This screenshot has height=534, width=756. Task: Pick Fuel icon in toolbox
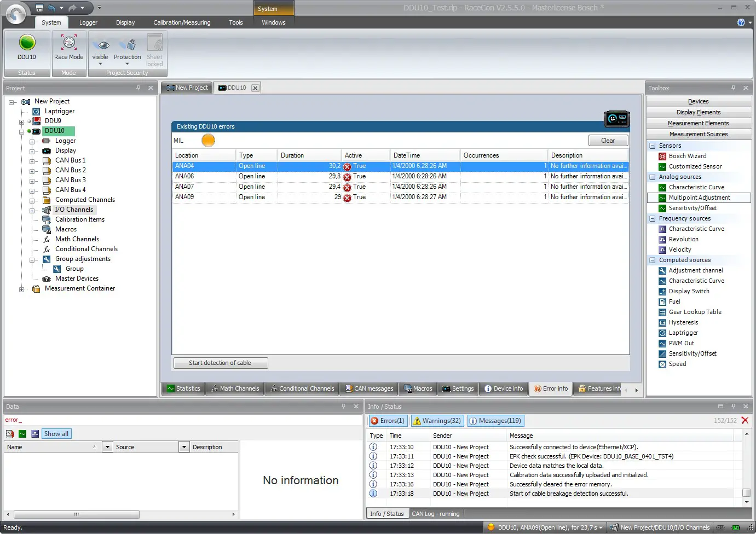coord(662,301)
